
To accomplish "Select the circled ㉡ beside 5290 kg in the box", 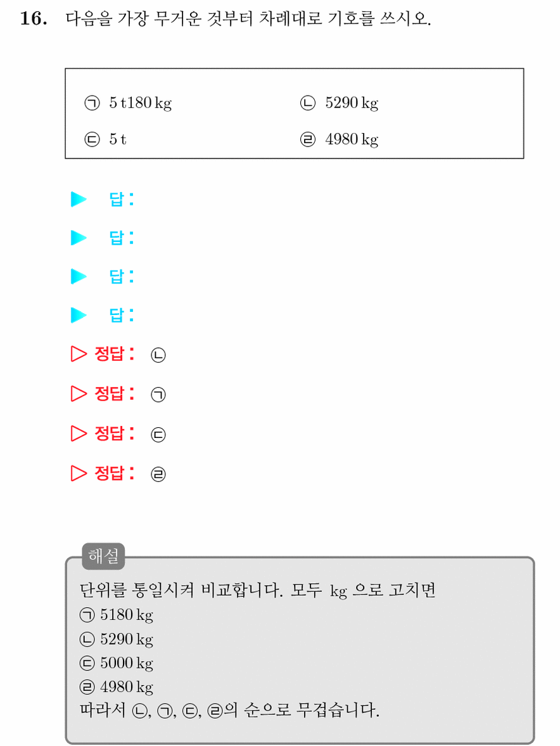I will (x=308, y=103).
